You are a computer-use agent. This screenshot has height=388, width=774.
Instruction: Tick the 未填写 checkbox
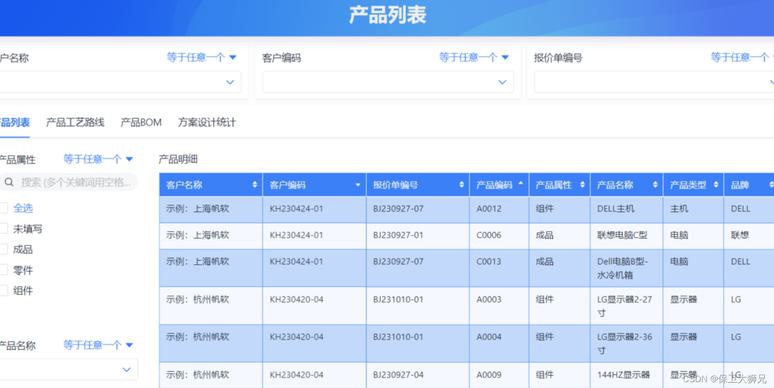(x=3, y=229)
